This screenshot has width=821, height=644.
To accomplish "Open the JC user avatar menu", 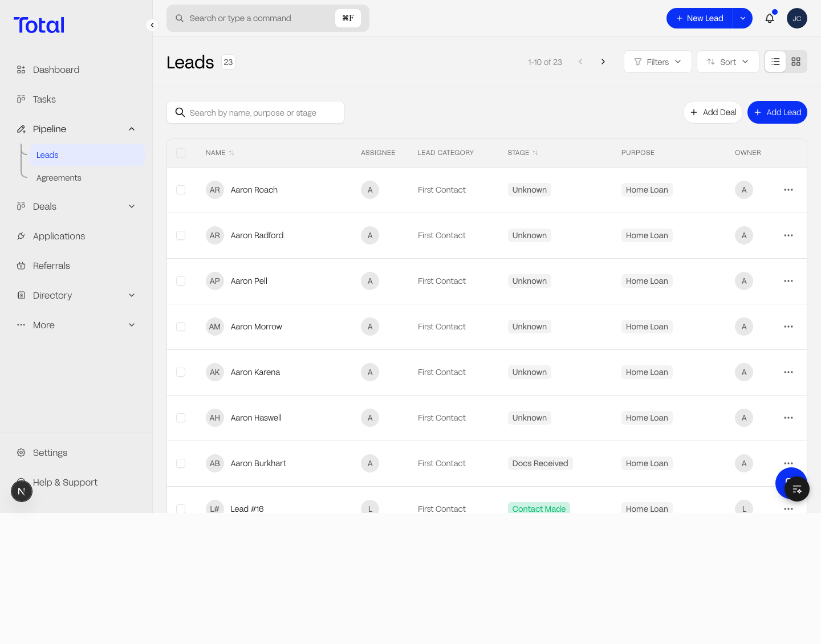I will pos(796,18).
